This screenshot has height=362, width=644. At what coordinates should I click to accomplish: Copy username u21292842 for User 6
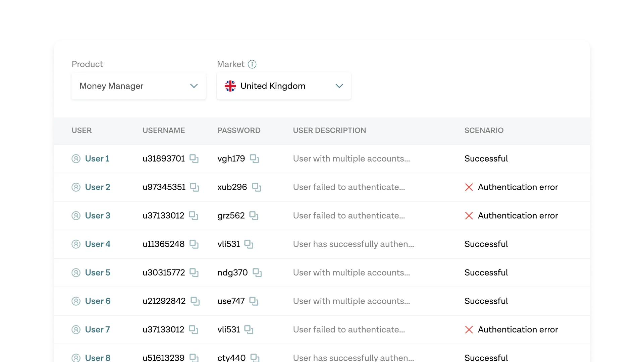click(195, 301)
